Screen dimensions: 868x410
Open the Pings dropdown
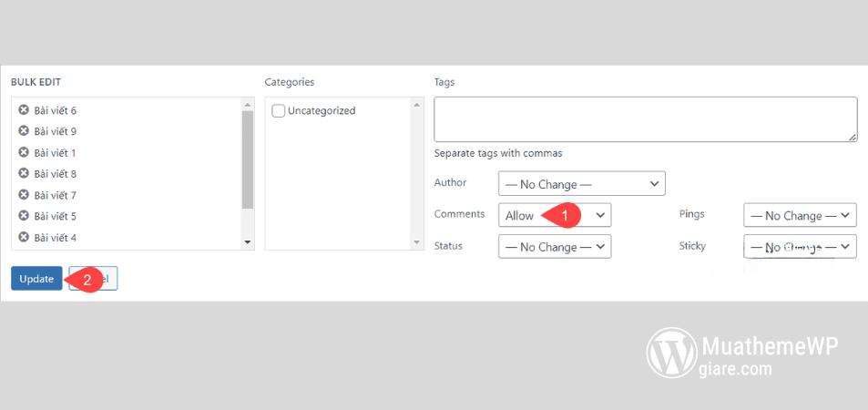tap(800, 216)
